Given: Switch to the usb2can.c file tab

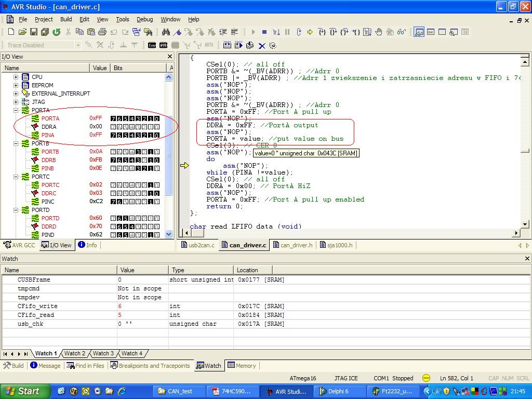Looking at the screenshot, I should (x=197, y=245).
